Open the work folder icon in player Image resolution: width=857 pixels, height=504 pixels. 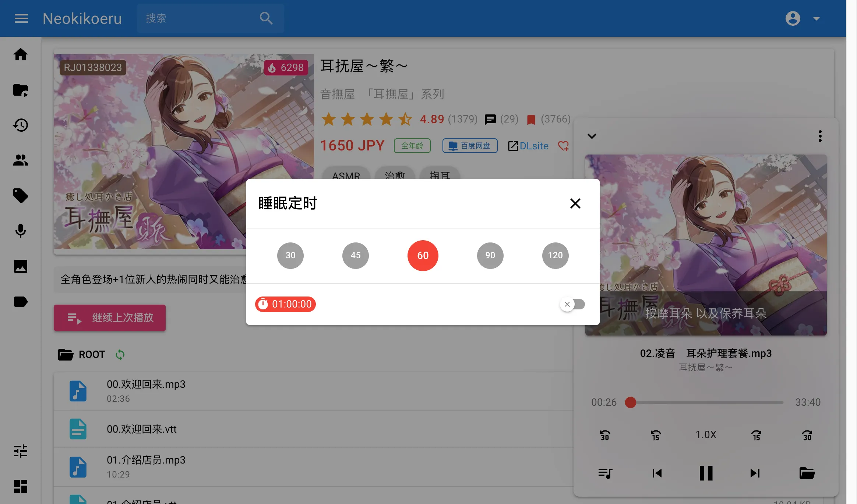807,473
